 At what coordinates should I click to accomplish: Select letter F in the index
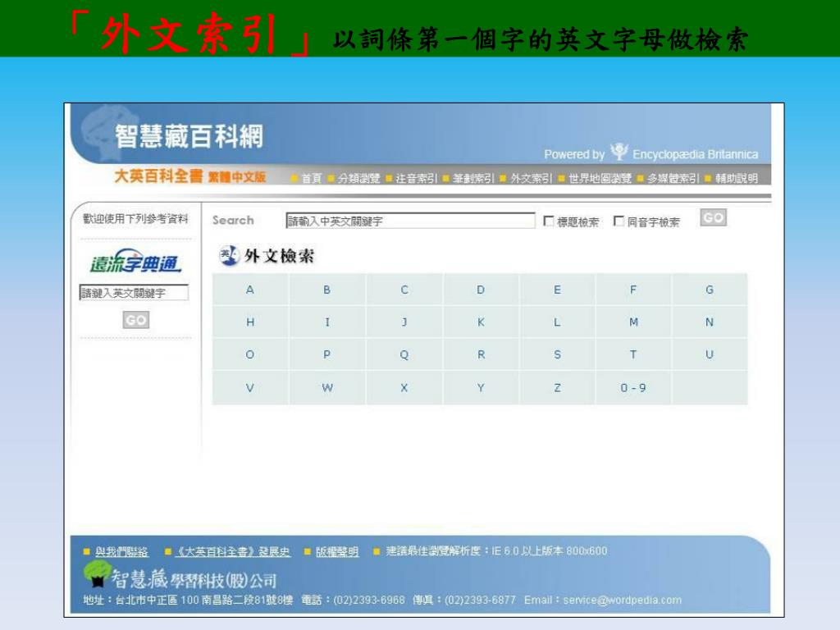633,290
